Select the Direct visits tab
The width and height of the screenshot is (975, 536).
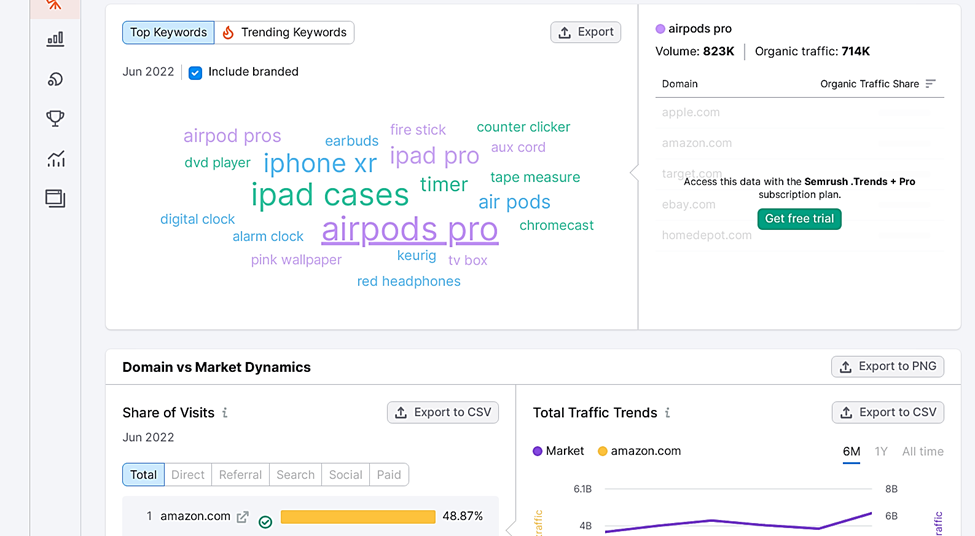pos(188,475)
